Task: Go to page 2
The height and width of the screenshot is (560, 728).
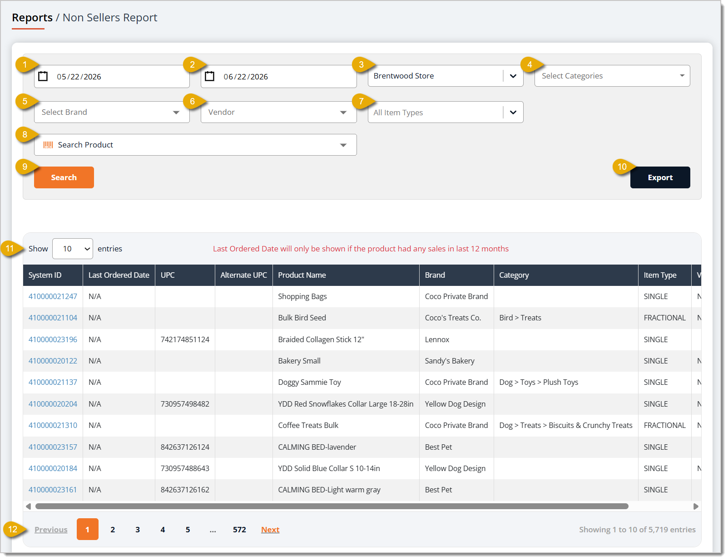Action: 113,530
